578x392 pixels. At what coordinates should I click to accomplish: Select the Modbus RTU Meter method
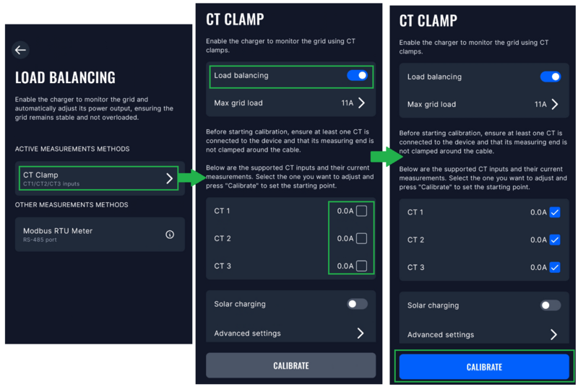coord(87,235)
